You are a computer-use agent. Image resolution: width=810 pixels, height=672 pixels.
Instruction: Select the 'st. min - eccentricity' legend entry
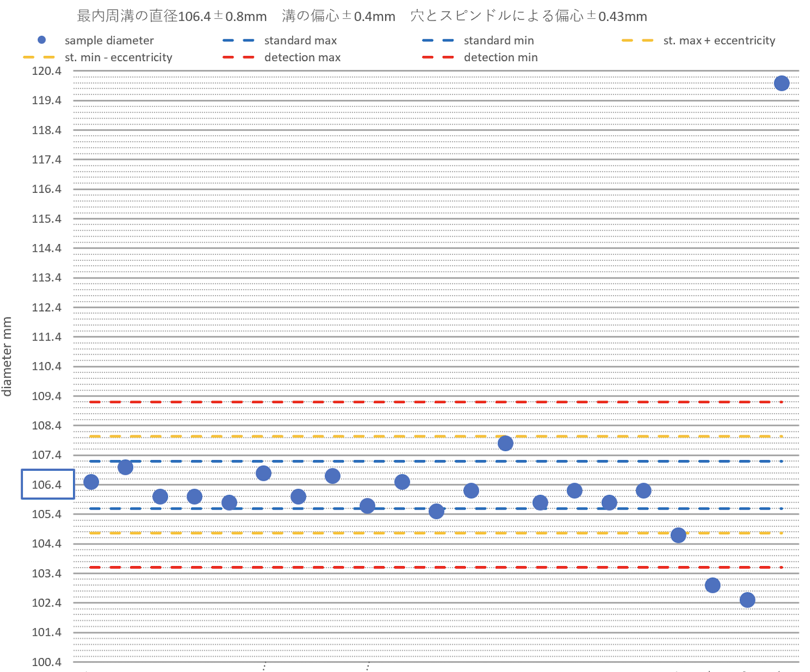pos(98,58)
